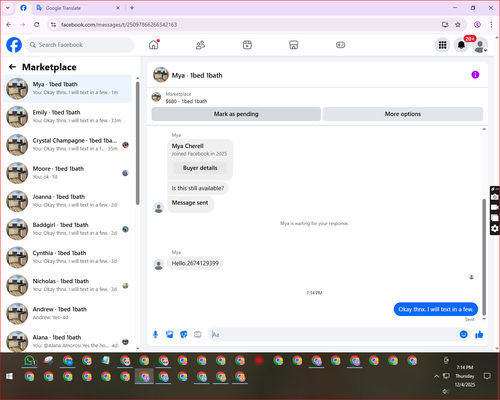
Task: Open the account profile menu
Action: click(480, 45)
